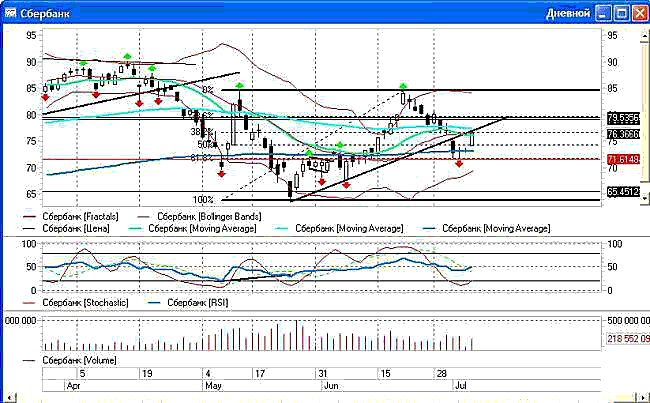This screenshot has width=650, height=403.
Task: Click the Сбербанк window system icon
Action: coord(10,13)
